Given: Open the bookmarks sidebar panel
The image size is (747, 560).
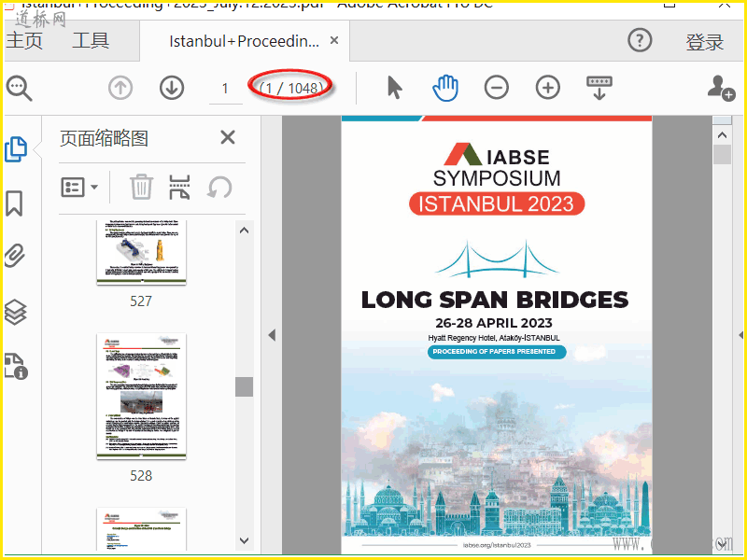Looking at the screenshot, I should click(14, 203).
